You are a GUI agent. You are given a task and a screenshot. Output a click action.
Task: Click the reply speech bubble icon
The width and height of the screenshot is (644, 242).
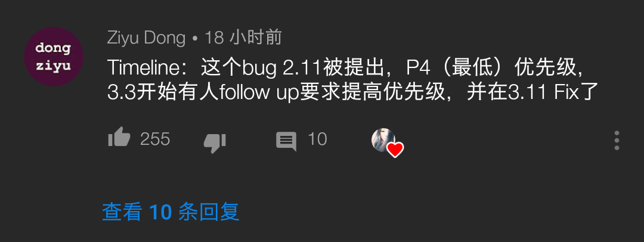(286, 141)
